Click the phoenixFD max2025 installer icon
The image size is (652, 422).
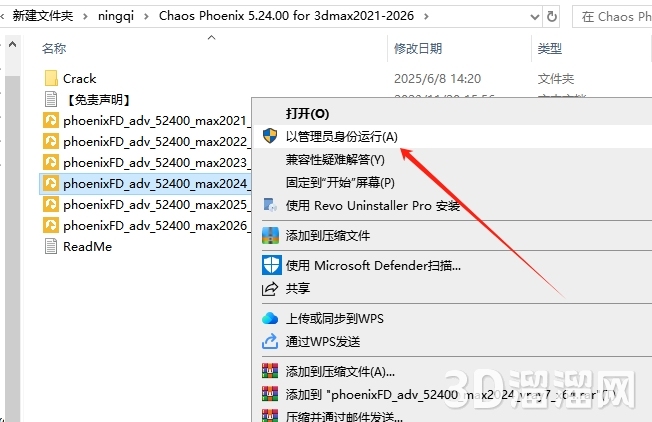tap(51, 204)
